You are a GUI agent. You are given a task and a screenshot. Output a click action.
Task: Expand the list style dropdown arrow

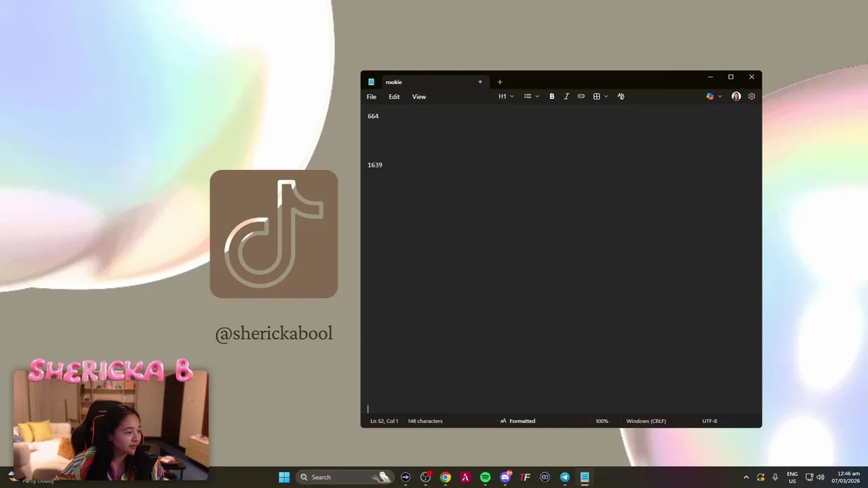click(x=538, y=96)
